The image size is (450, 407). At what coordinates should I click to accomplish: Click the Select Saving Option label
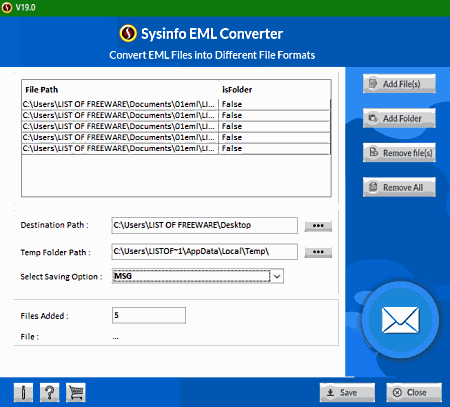(61, 277)
